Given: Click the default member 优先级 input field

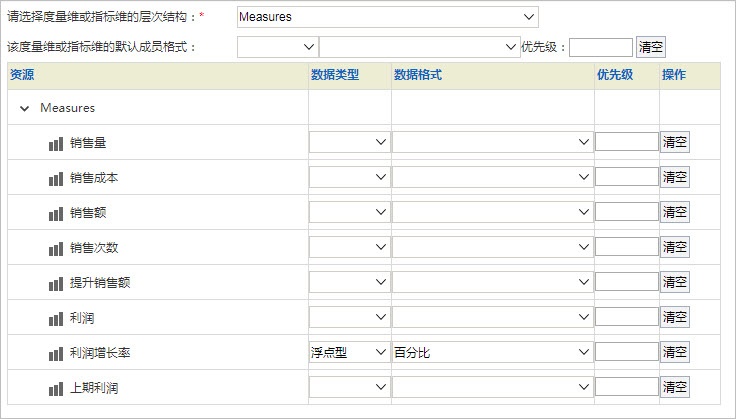Looking at the screenshot, I should 601,47.
